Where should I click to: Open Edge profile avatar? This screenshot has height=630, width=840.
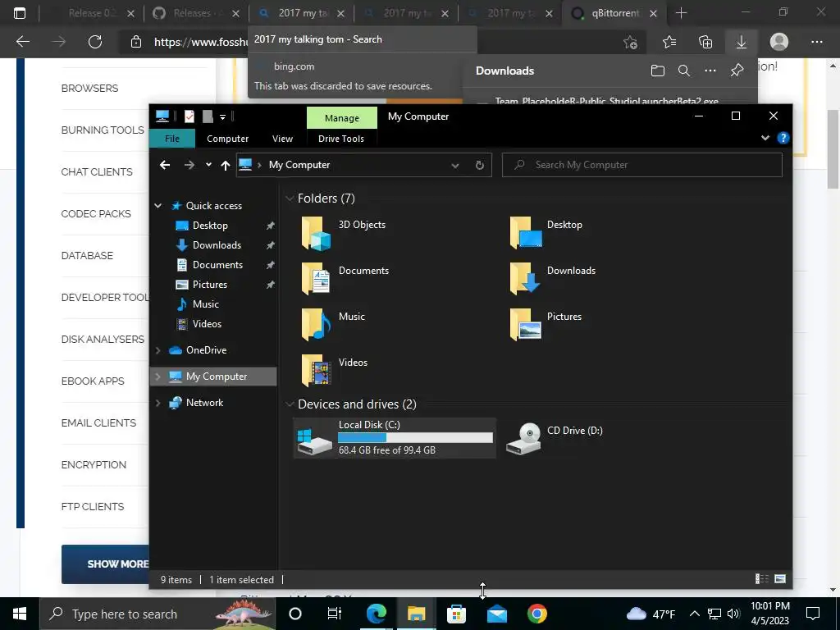(779, 42)
